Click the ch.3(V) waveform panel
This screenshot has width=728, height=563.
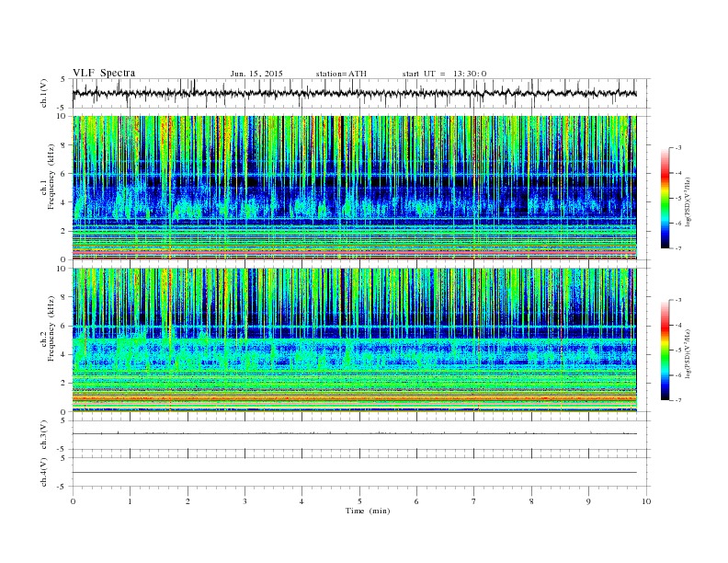(x=361, y=435)
